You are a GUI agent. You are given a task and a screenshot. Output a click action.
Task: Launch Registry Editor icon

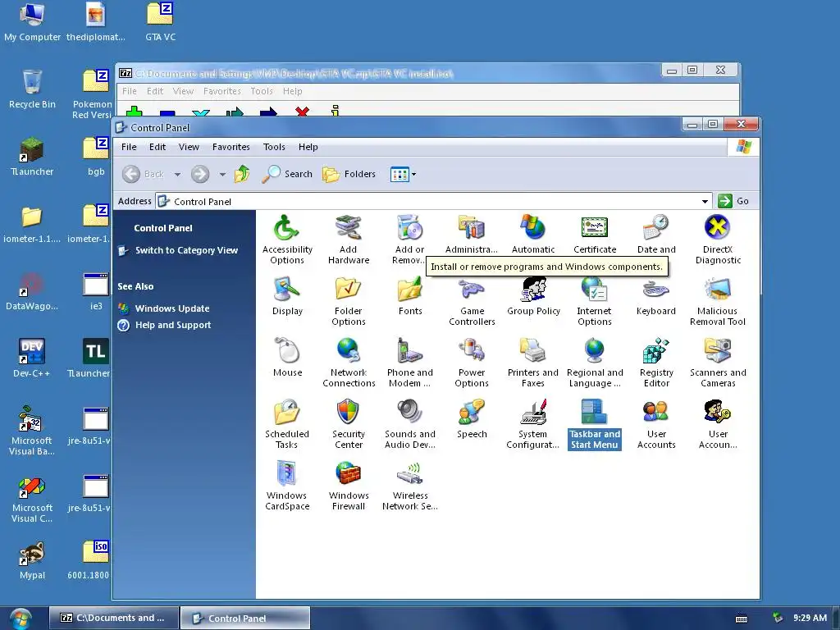coord(656,363)
